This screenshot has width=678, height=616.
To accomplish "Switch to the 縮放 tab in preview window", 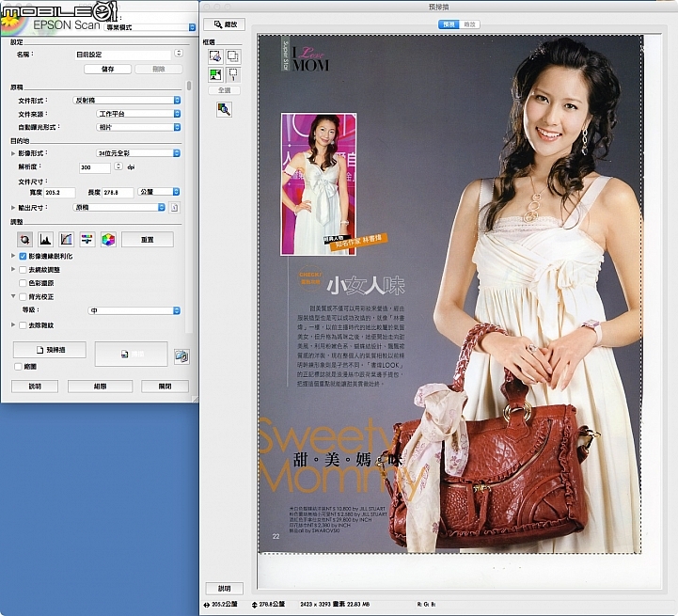I will 469,24.
